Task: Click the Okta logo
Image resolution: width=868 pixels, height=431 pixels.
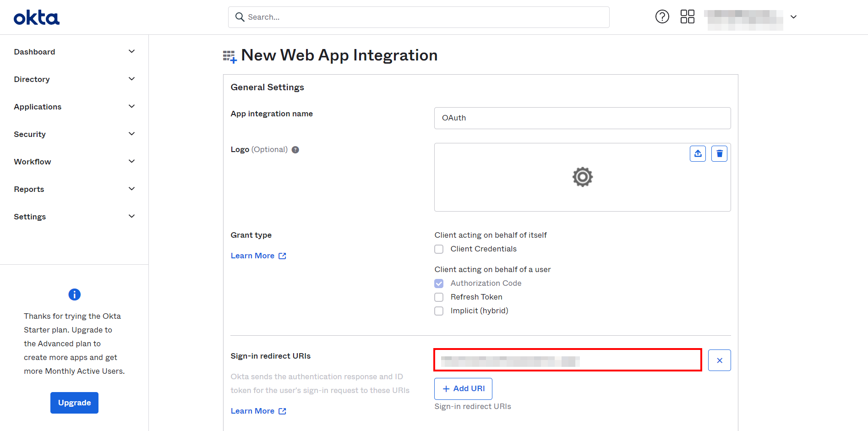Action: pyautogui.click(x=37, y=18)
